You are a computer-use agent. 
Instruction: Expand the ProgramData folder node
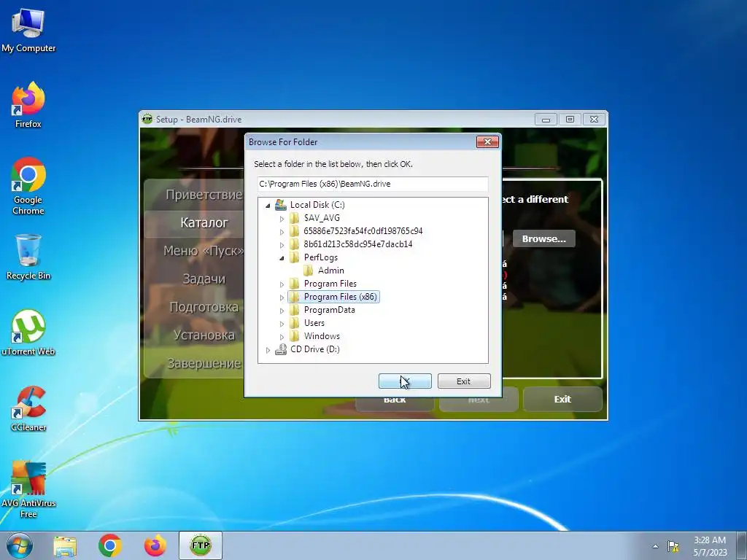click(282, 311)
